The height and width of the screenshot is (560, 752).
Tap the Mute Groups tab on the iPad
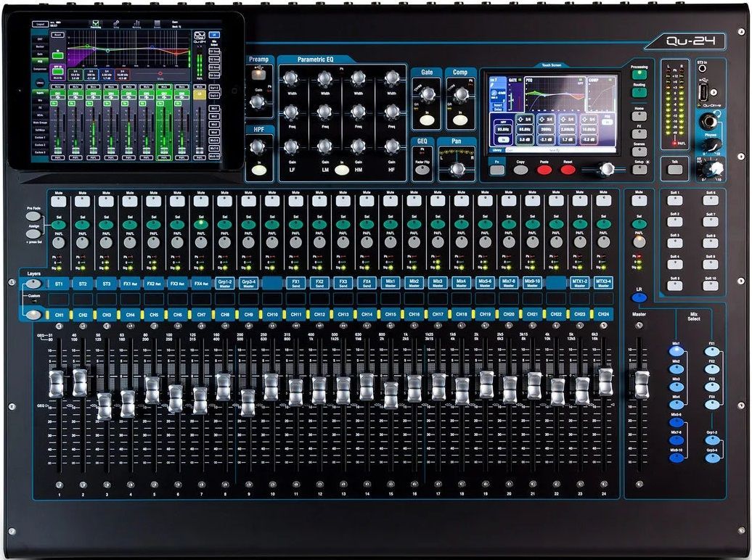[x=41, y=123]
